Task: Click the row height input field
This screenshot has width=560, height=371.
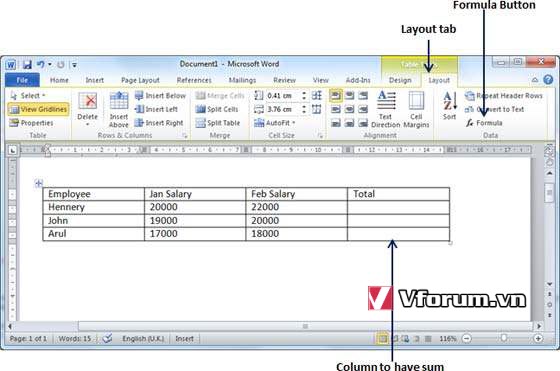Action: pos(283,96)
